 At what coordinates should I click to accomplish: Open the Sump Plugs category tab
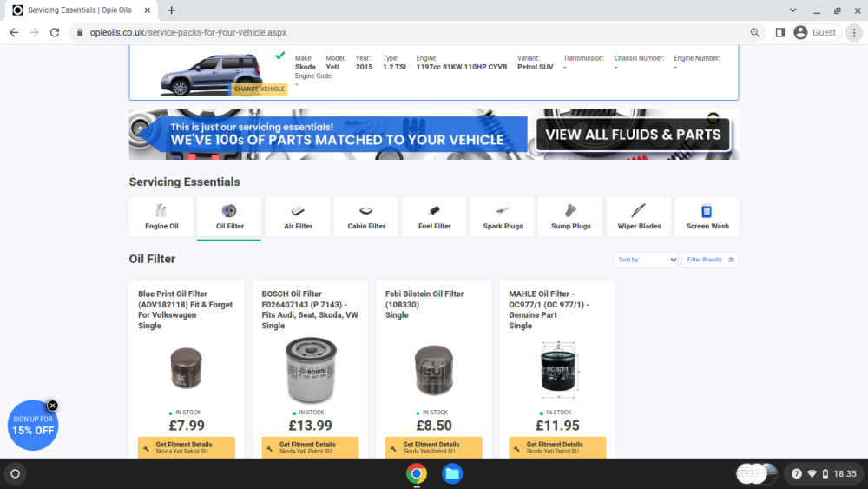(x=571, y=216)
